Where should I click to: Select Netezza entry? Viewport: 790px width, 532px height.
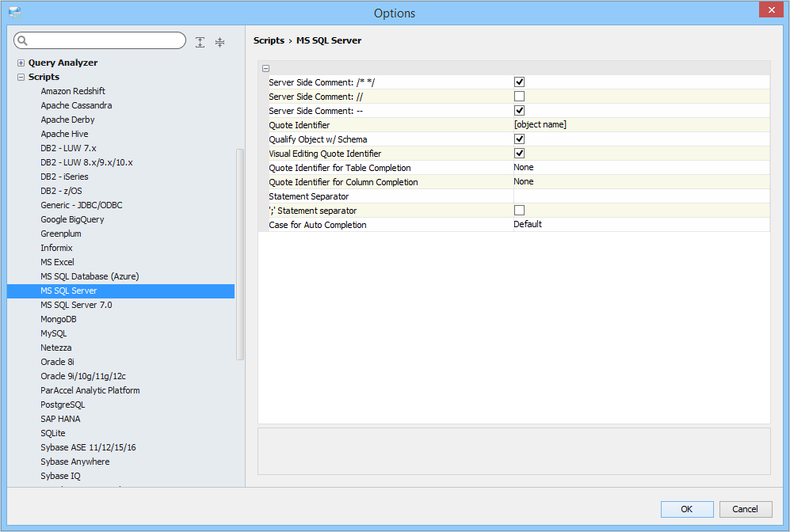[x=56, y=348]
